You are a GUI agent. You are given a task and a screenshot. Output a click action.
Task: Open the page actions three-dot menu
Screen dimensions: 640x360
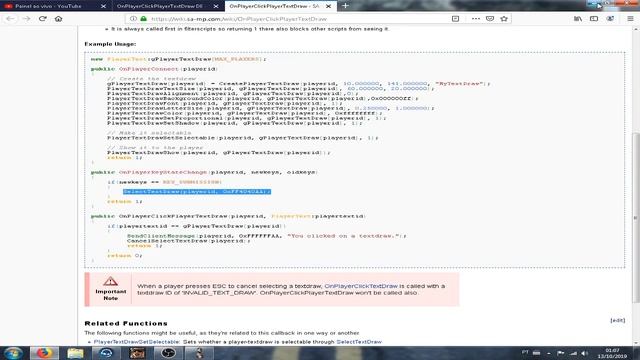click(476, 19)
